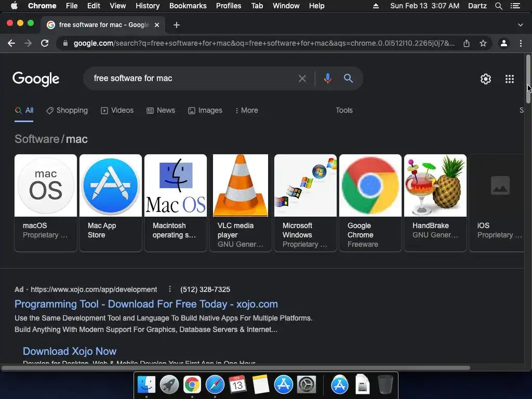Click the Chrome back arrow
The image size is (532, 399).
coord(11,43)
